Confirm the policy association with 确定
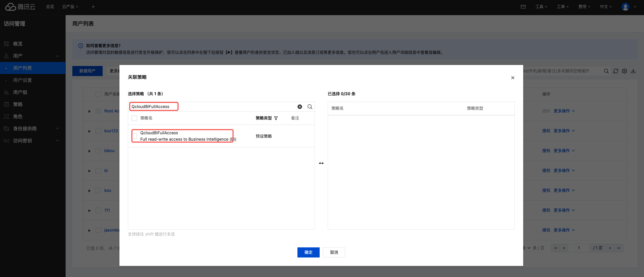This screenshot has width=644, height=277. [309, 252]
